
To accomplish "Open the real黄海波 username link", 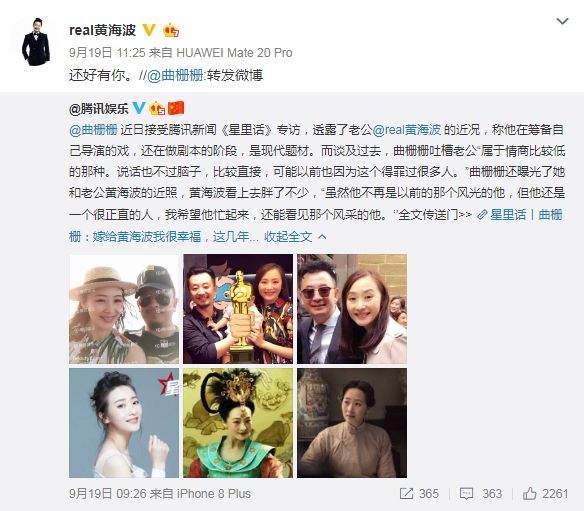I will coord(102,30).
